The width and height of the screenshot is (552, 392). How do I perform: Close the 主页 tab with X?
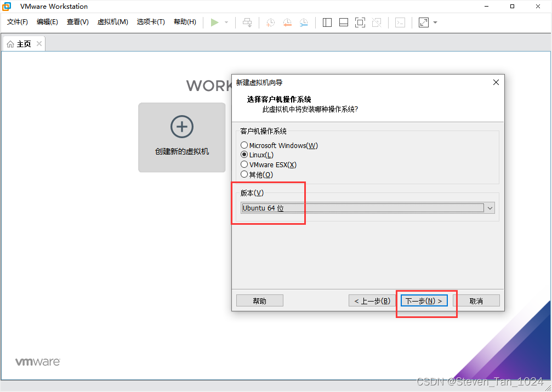click(39, 44)
